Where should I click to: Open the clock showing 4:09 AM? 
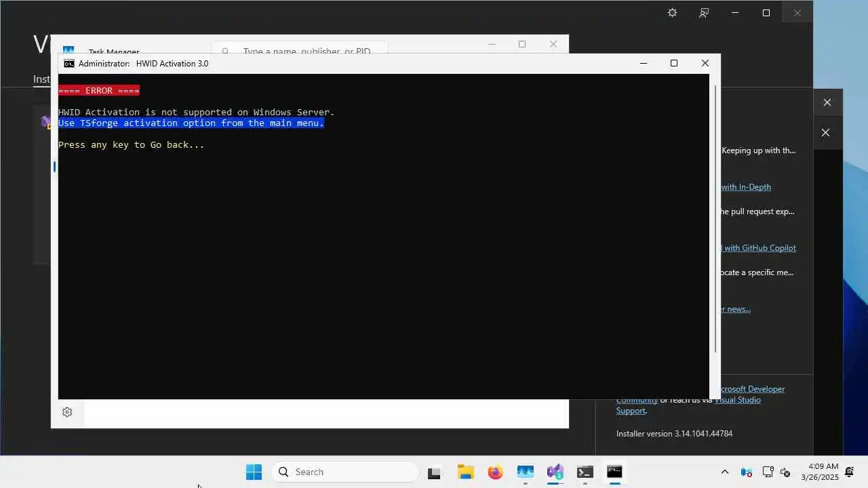click(x=819, y=472)
